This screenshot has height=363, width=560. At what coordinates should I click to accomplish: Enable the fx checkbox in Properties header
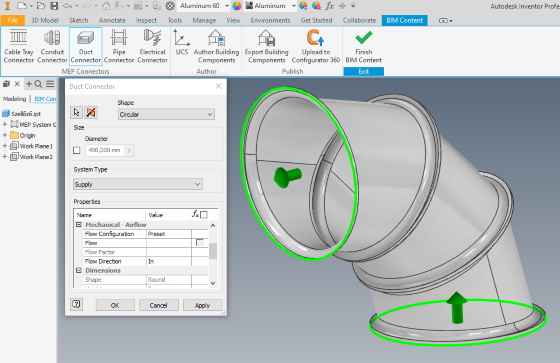tap(204, 215)
